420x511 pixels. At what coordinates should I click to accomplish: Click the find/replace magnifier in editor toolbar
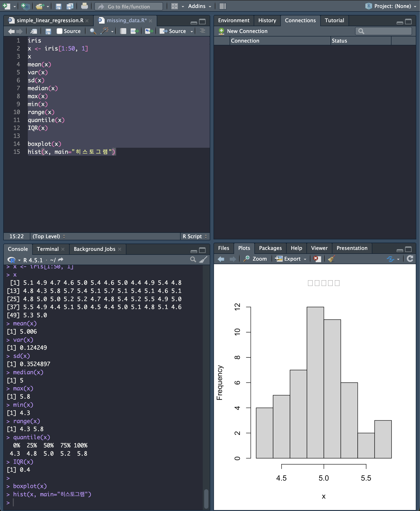pyautogui.click(x=93, y=31)
